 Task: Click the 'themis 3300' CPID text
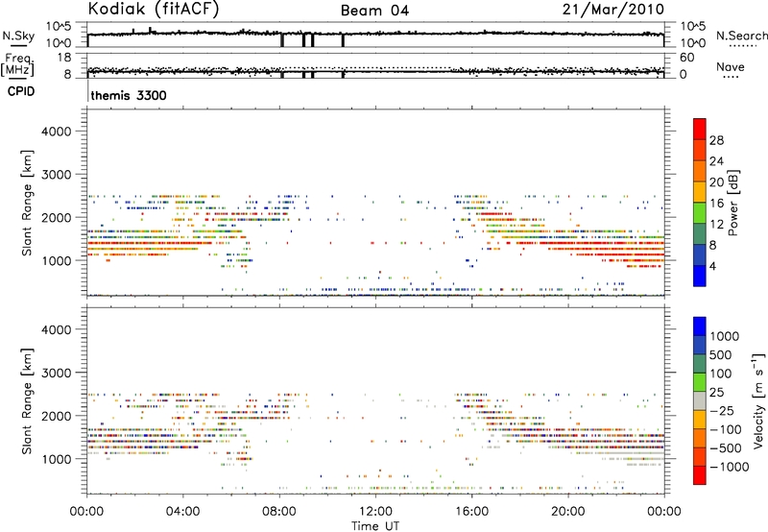(x=129, y=95)
